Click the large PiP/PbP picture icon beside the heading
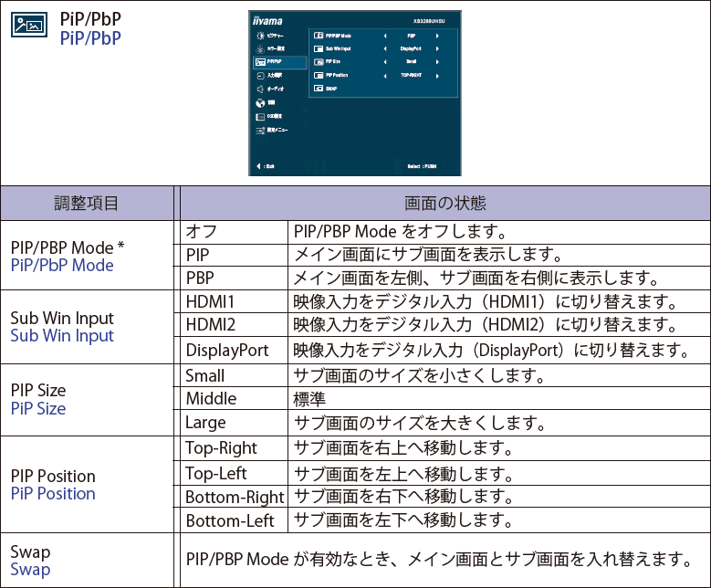The image size is (711, 588). [29, 25]
